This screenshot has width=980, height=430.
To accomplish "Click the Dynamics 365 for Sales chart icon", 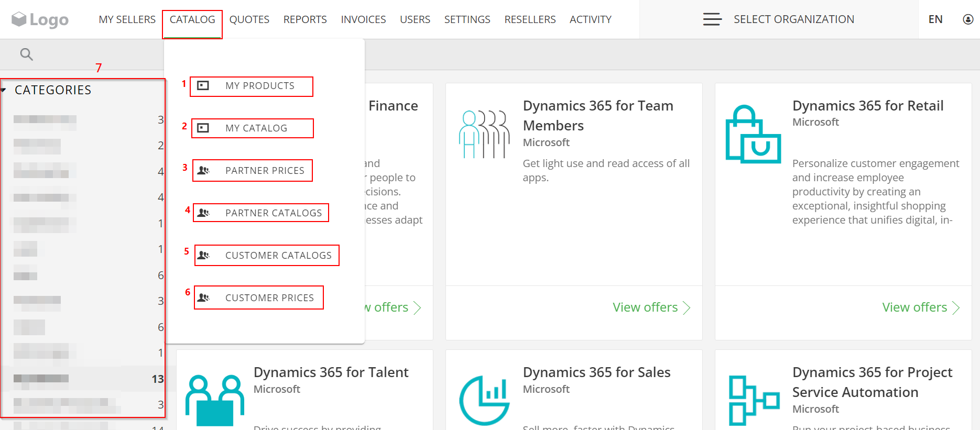I will pos(484,401).
